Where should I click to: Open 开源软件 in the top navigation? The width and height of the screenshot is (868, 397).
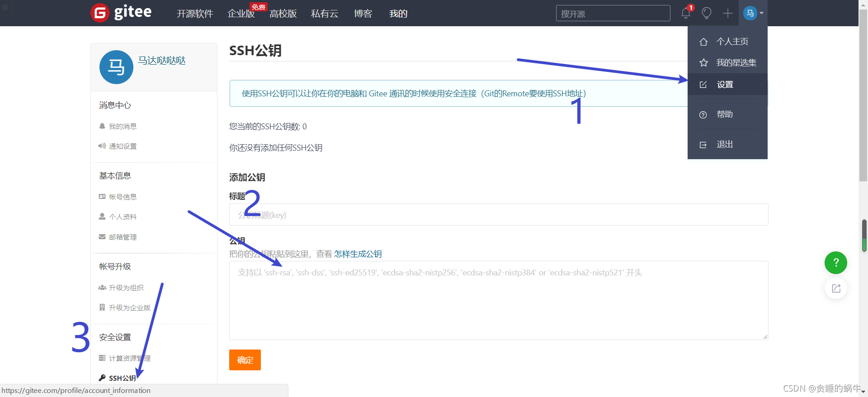click(195, 14)
